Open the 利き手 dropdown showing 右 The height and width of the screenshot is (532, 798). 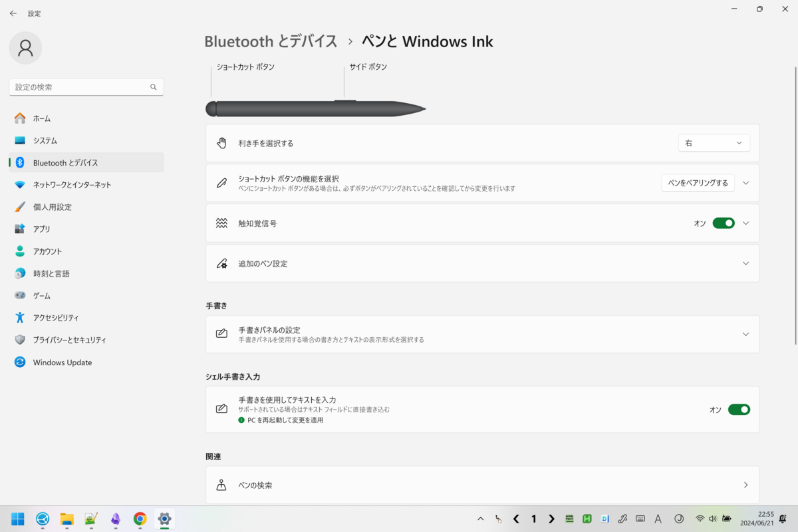(714, 143)
